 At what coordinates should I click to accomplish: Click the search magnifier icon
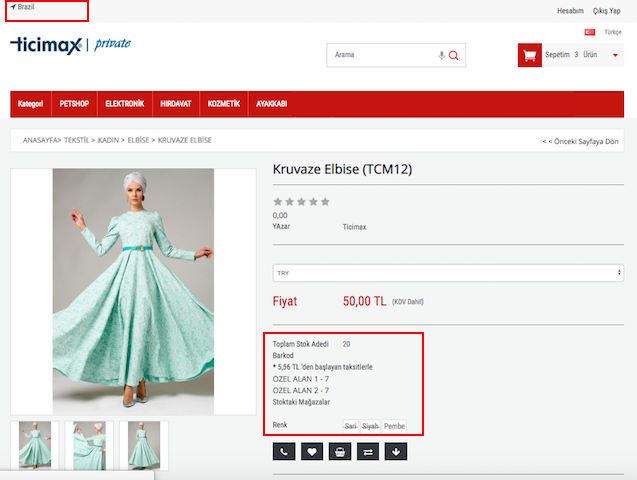454,55
